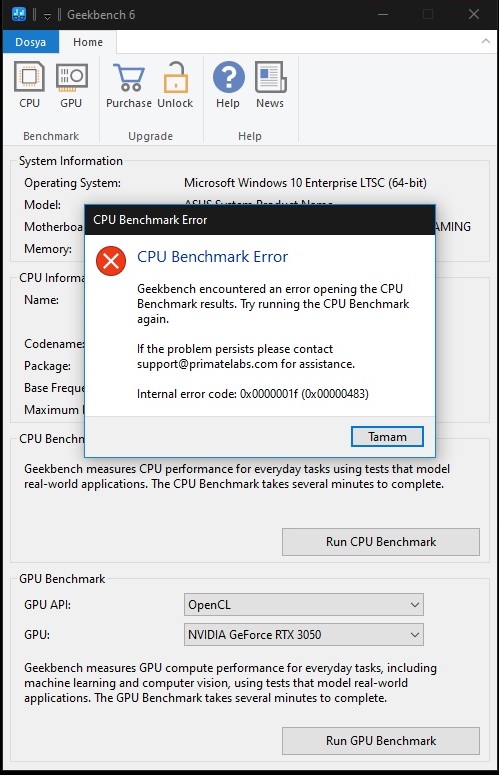Image resolution: width=499 pixels, height=775 pixels.
Task: Collapse the ribbon with the chevron
Action: coord(486,42)
